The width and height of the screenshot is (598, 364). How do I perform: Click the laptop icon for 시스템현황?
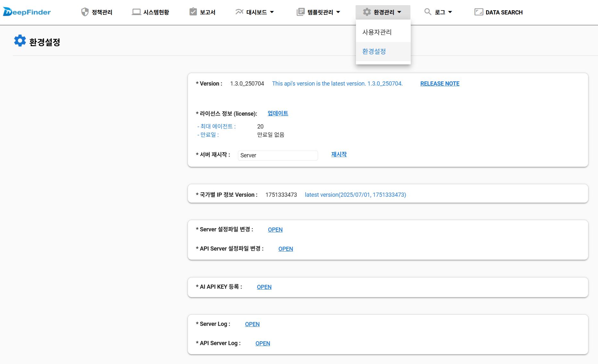click(137, 12)
